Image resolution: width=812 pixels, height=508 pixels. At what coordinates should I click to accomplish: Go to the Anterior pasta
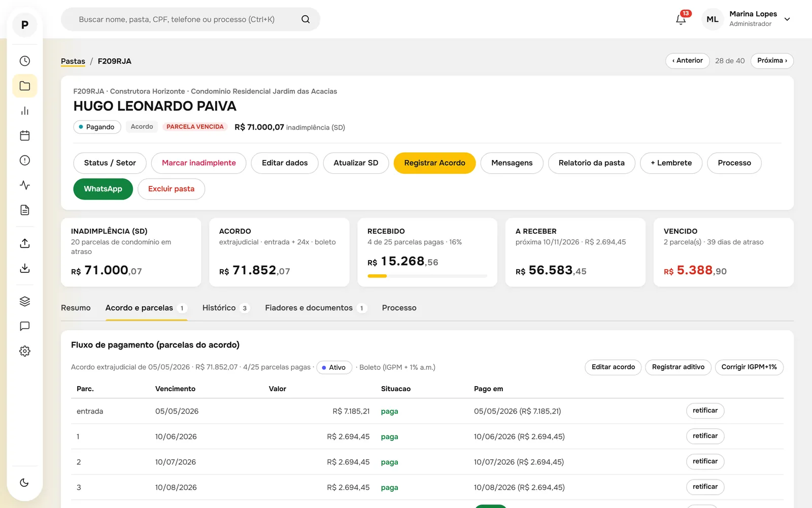tap(688, 60)
